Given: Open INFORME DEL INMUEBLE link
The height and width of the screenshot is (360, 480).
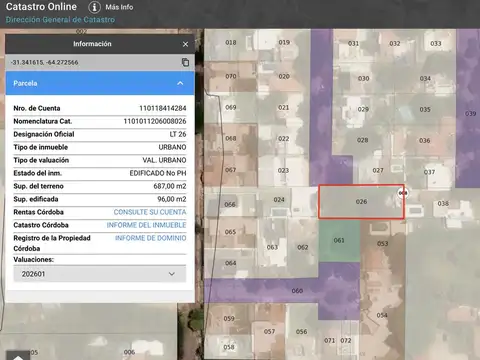Looking at the screenshot, I should click(146, 225).
